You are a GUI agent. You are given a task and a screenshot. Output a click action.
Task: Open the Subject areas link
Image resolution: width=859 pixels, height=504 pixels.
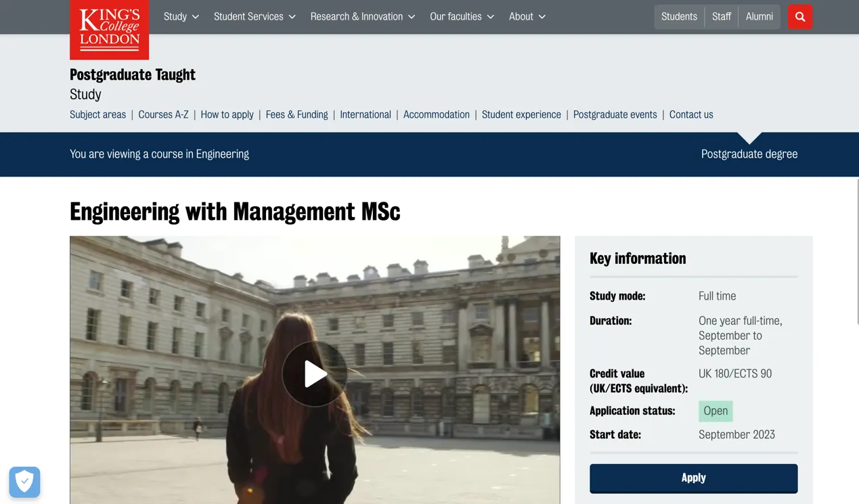click(x=97, y=114)
